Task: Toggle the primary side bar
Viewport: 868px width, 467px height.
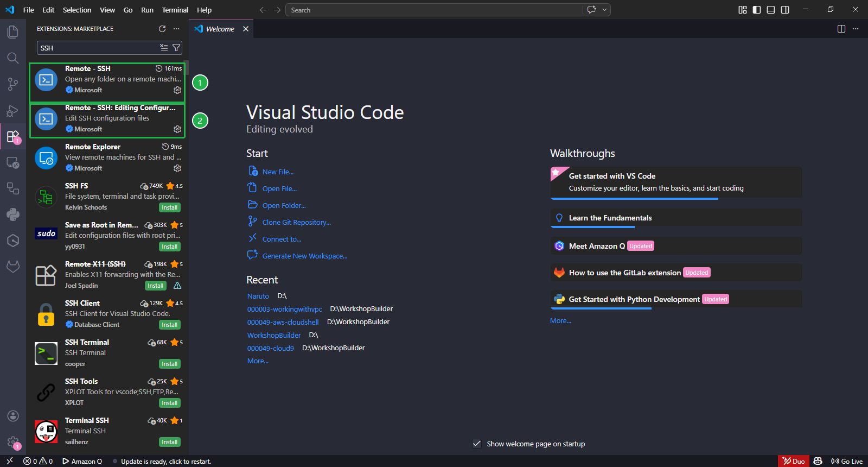Action: pyautogui.click(x=757, y=10)
